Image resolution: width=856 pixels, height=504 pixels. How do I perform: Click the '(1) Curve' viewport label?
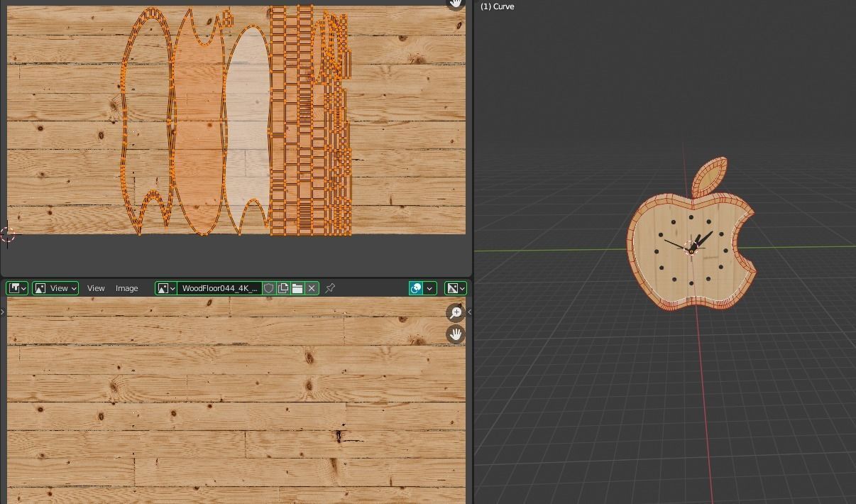point(498,6)
